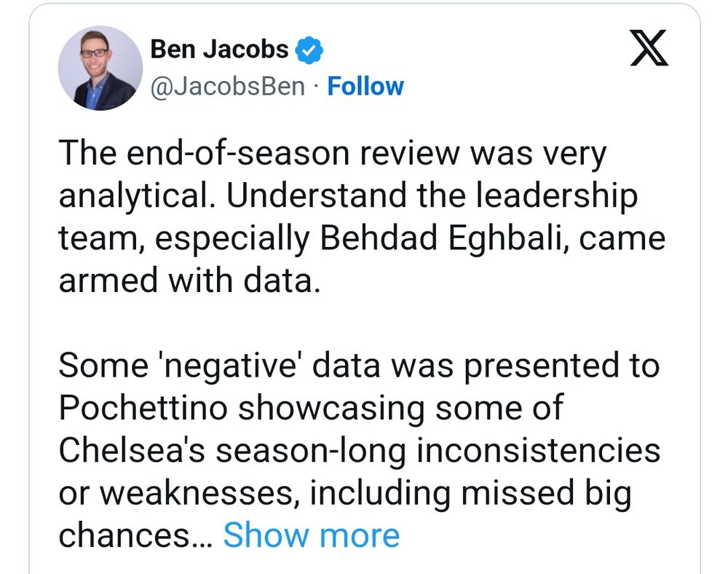Expand tweet with Show more
The width and height of the screenshot is (728, 574).
[x=311, y=535]
